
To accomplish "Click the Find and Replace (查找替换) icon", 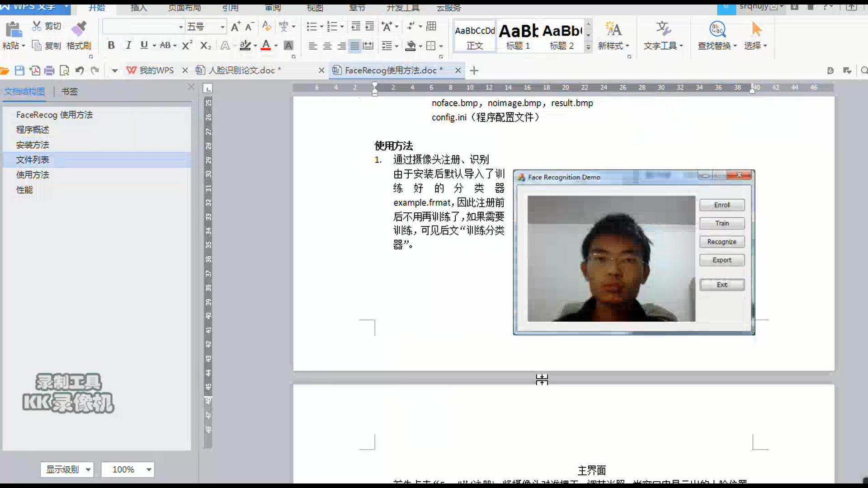I will pos(717,29).
